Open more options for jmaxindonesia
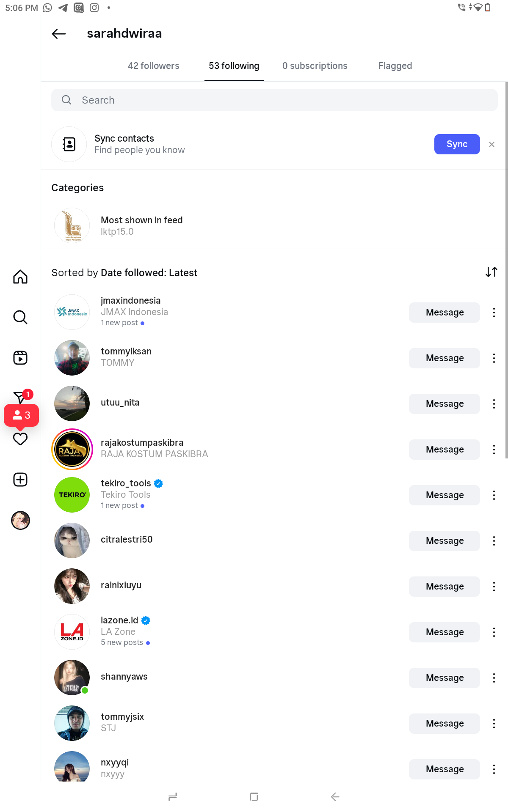Viewport: 508px width, 812px height. [x=494, y=313]
